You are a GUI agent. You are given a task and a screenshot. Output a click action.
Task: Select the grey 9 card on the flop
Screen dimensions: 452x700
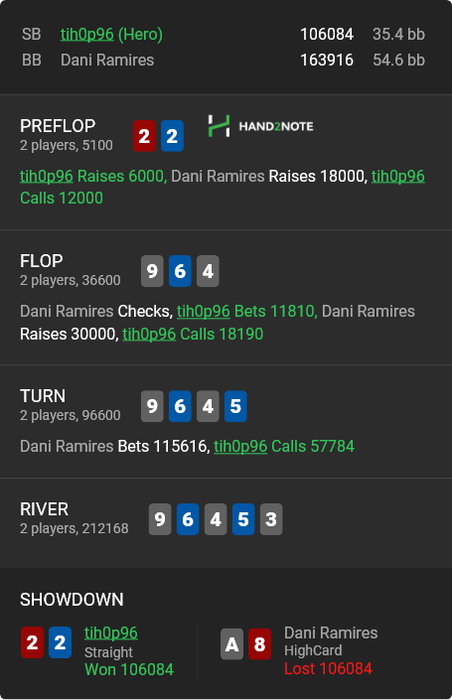(x=152, y=271)
